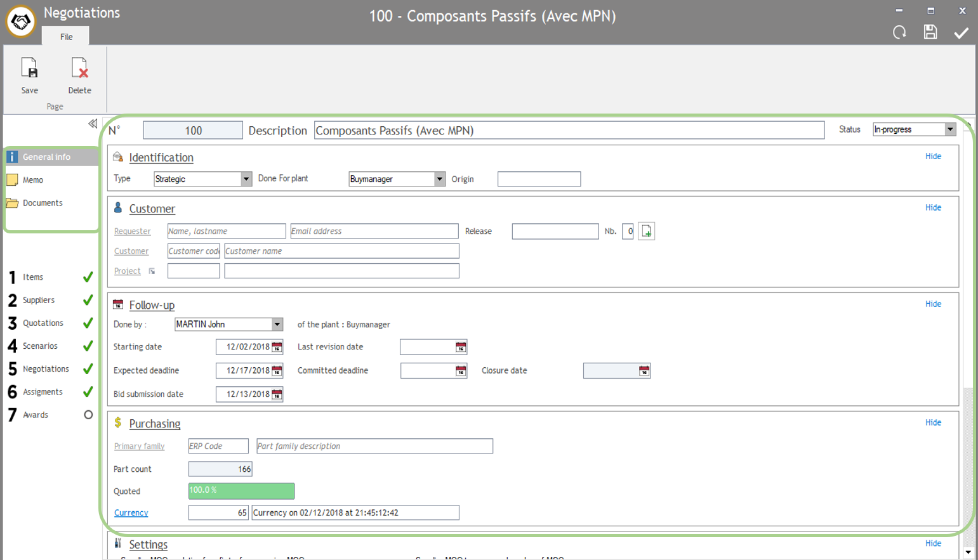Open step 3 Quotations
This screenshot has height=560, width=978.
click(43, 323)
